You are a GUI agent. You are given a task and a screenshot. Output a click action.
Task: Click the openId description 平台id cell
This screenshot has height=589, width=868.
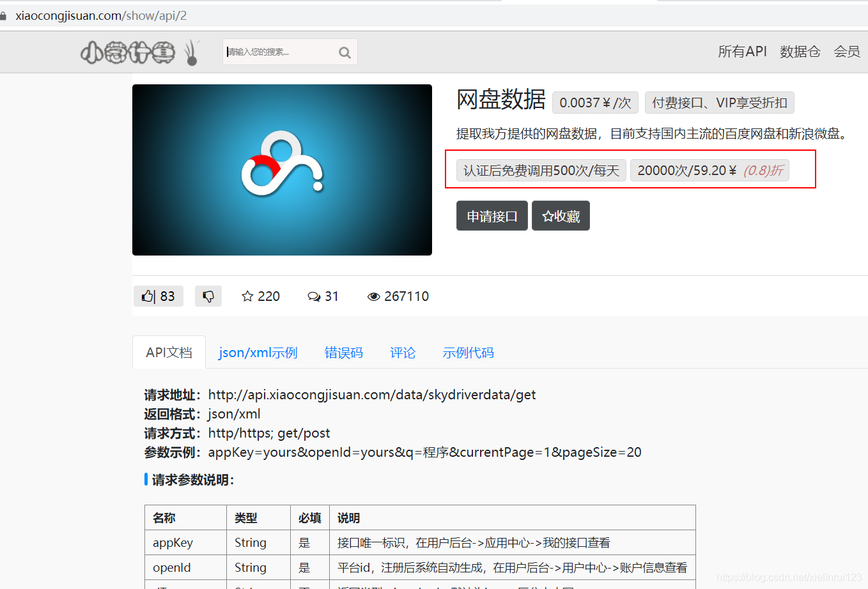tap(512, 568)
